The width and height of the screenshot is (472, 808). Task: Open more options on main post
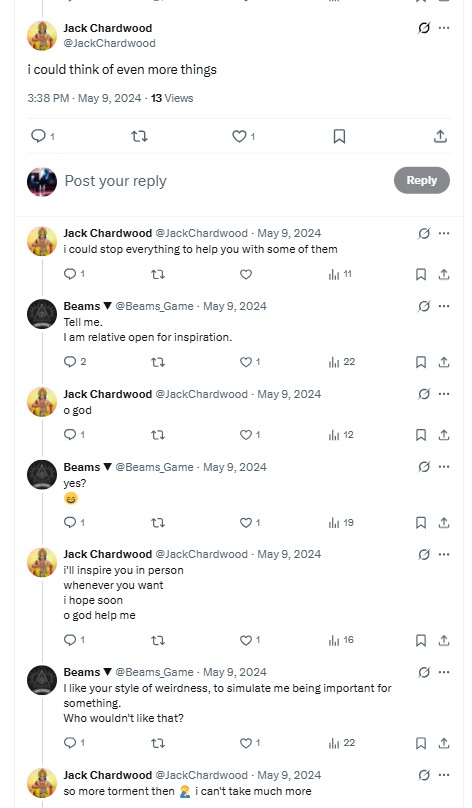pos(444,28)
